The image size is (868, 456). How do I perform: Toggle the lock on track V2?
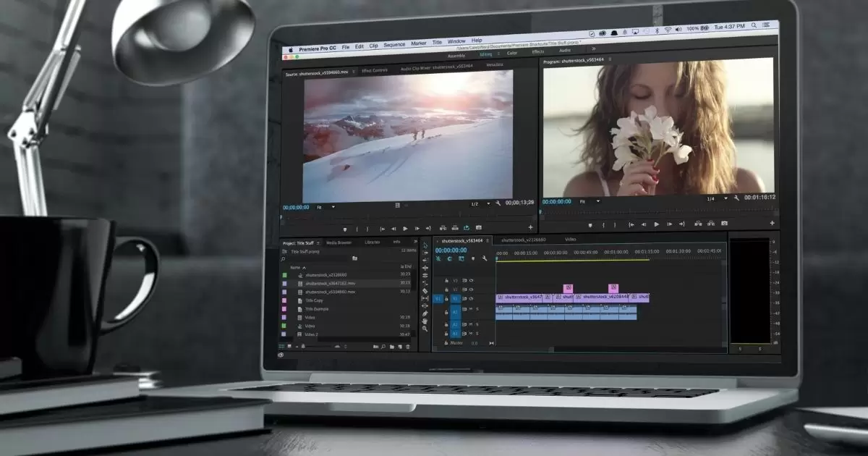pos(446,289)
